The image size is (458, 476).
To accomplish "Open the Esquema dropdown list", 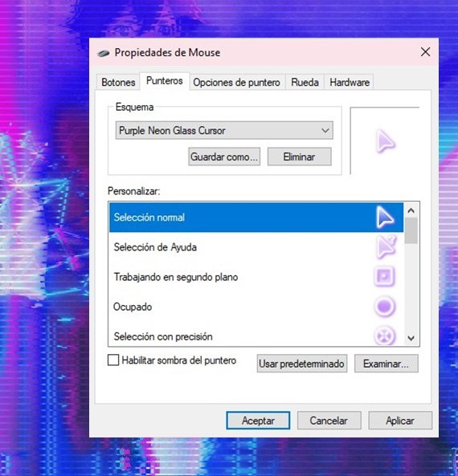I will (x=224, y=131).
